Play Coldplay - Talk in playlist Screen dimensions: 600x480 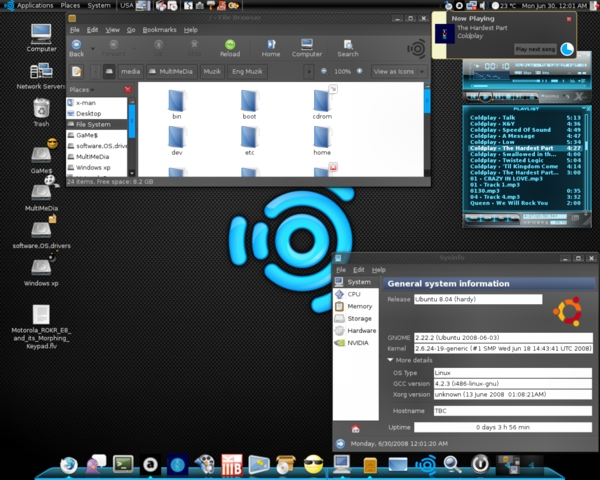click(x=525, y=118)
